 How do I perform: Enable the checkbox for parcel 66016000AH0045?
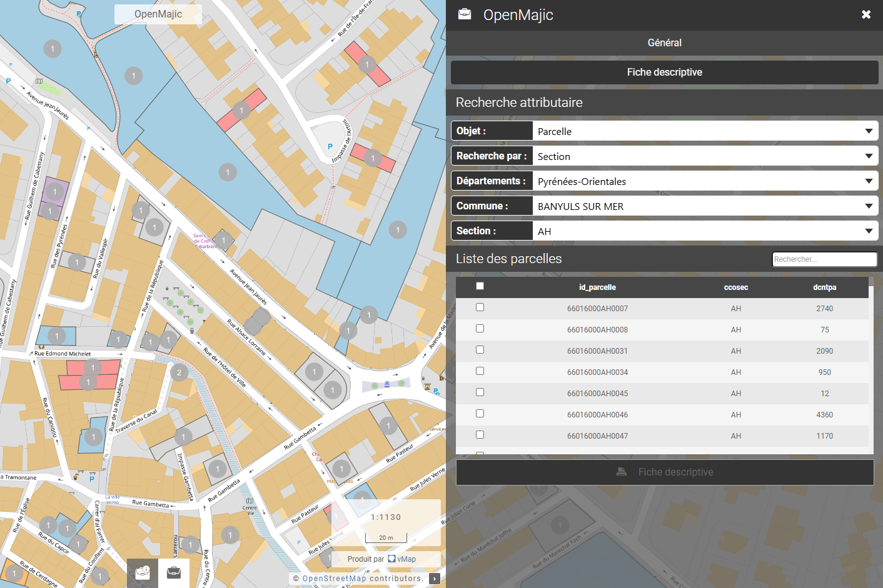tap(480, 392)
